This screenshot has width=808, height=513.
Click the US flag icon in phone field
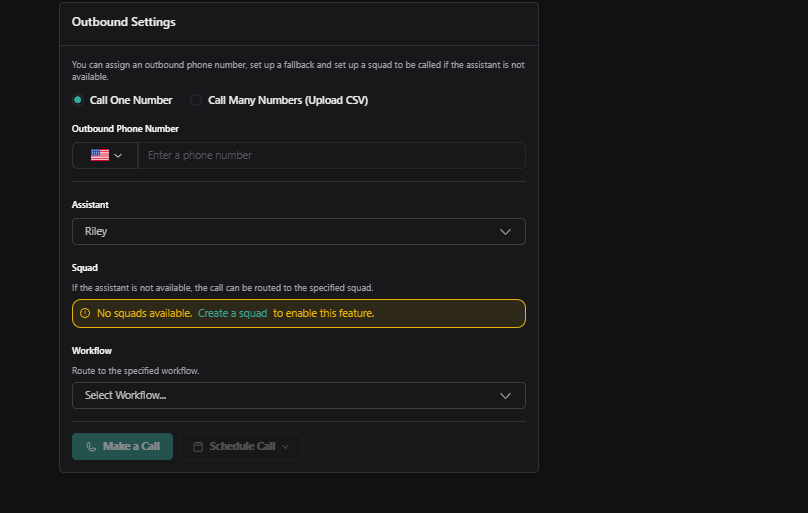coord(100,155)
